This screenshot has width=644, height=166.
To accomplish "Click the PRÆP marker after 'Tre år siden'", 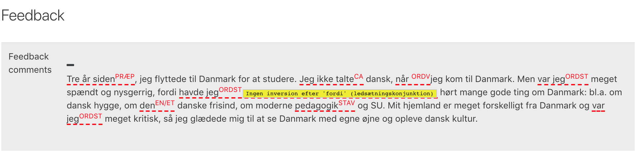I will click(125, 77).
